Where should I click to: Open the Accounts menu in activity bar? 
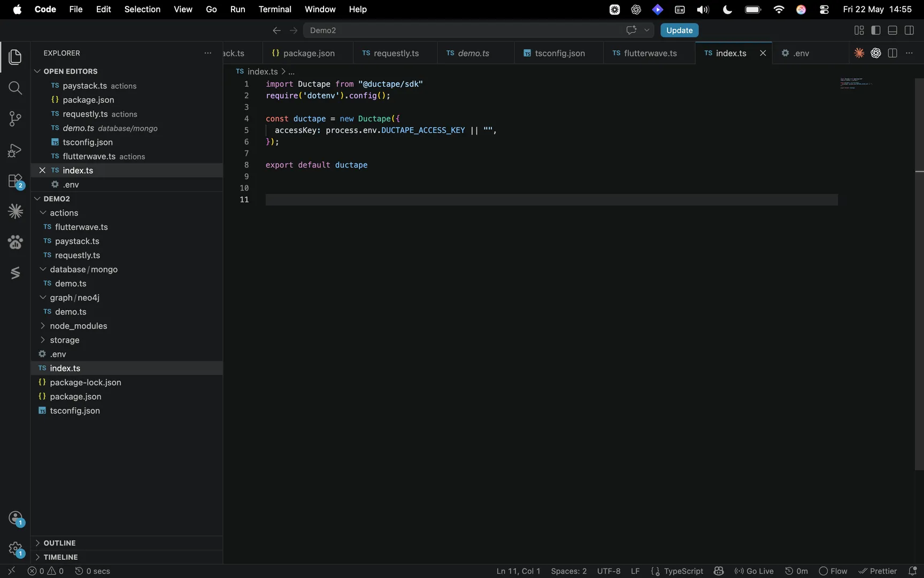click(x=16, y=518)
